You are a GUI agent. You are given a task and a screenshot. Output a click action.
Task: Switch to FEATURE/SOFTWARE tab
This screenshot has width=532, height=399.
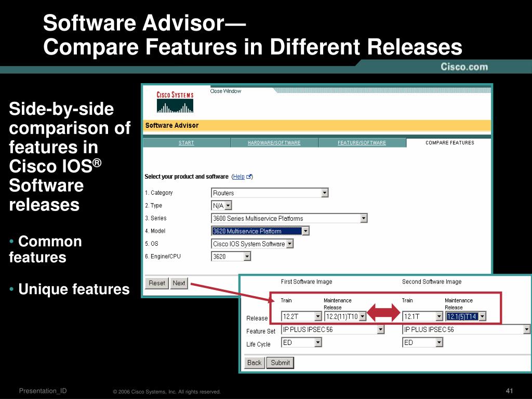click(362, 143)
